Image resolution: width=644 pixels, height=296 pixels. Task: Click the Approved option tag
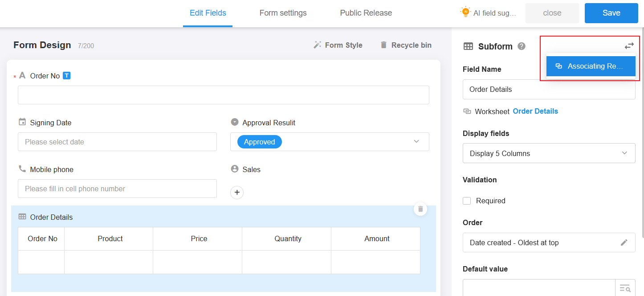tap(260, 142)
